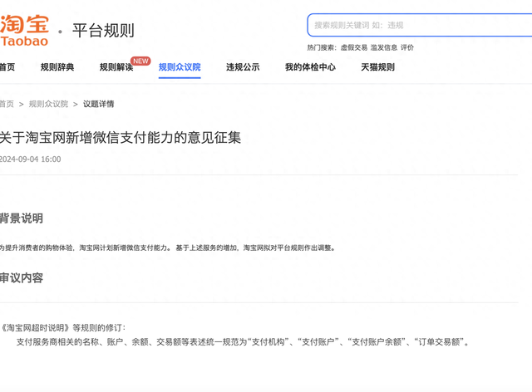Select the active 规则众议院 tab
This screenshot has height=392, width=532.
tap(180, 67)
